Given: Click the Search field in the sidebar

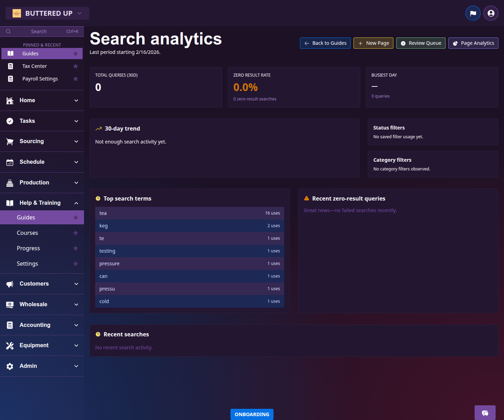Looking at the screenshot, I should (38, 31).
